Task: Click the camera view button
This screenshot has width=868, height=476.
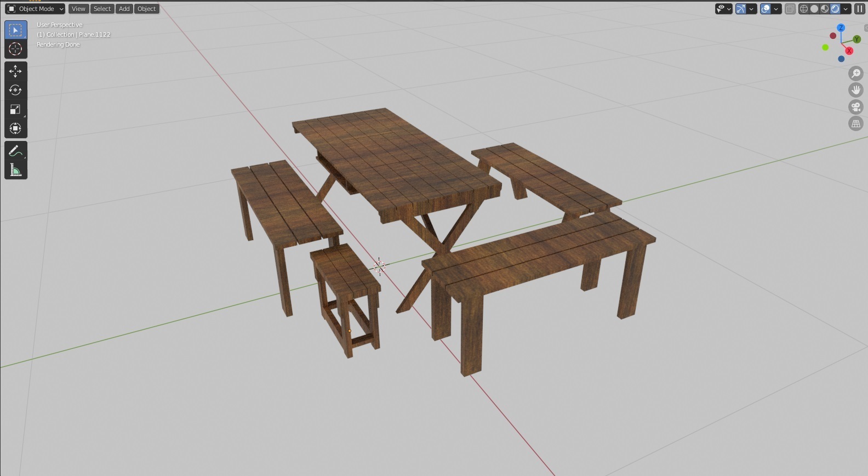Action: (856, 107)
